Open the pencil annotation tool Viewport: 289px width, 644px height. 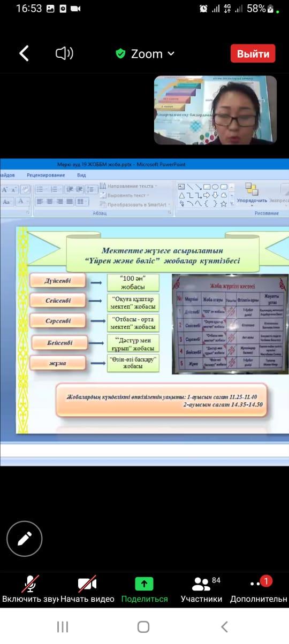(25, 539)
